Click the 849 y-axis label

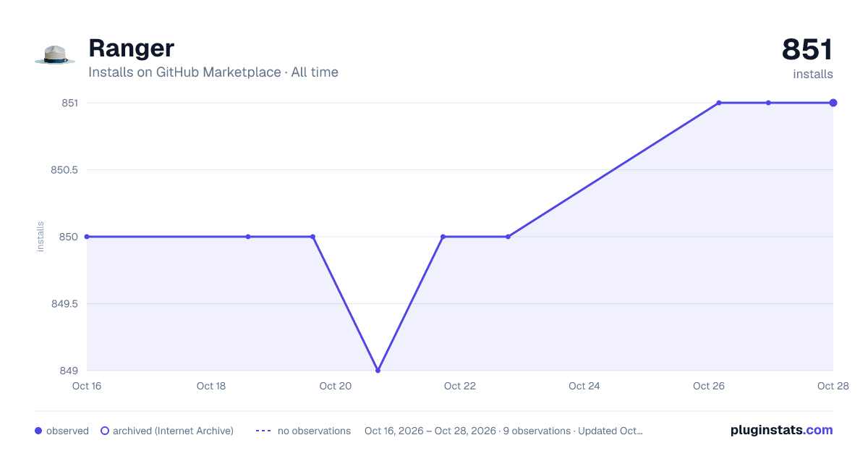click(69, 371)
